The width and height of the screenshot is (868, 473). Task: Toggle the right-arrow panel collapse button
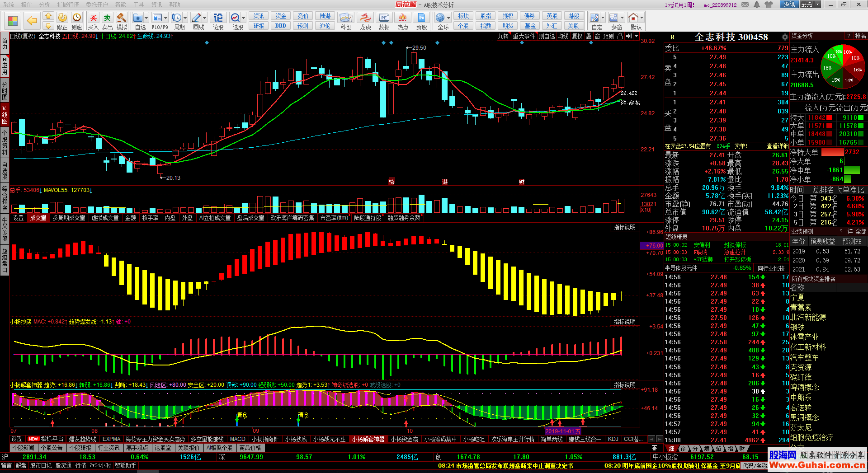pos(628,36)
